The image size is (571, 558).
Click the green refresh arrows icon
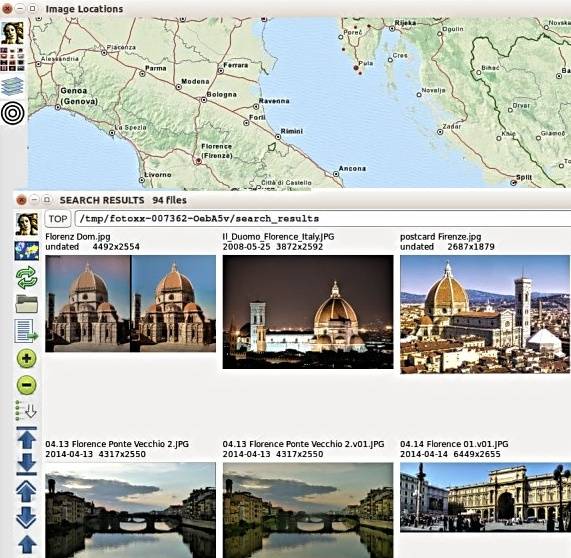[x=26, y=278]
